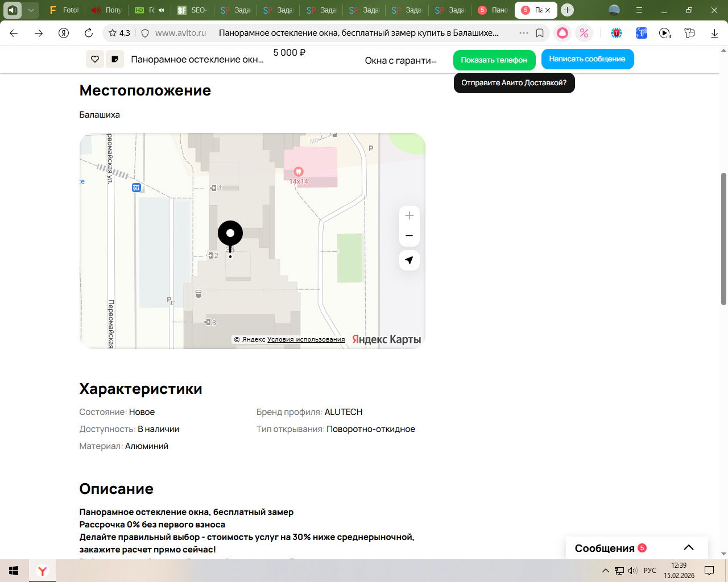Viewport: 728px width, 582px height.
Task: Switch to the SEO tab
Action: tap(192, 10)
